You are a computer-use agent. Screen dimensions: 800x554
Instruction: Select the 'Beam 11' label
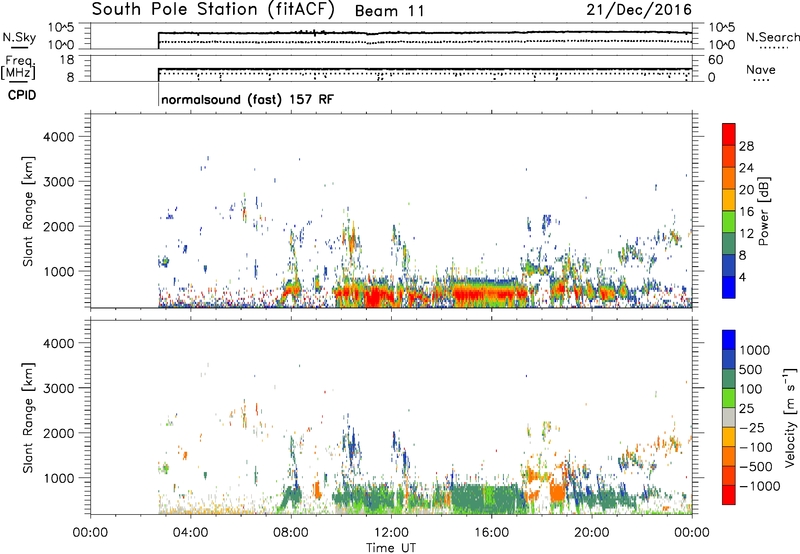[x=389, y=11]
